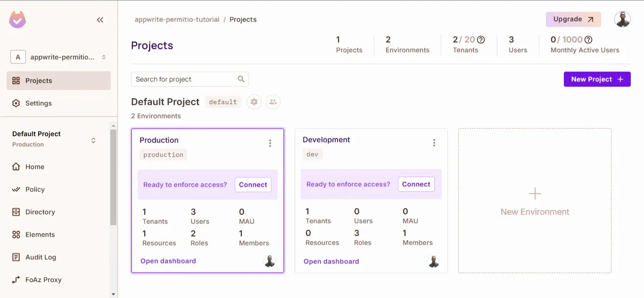Click the member avatar on Development card
The width and height of the screenshot is (644, 298).
pyautogui.click(x=433, y=262)
